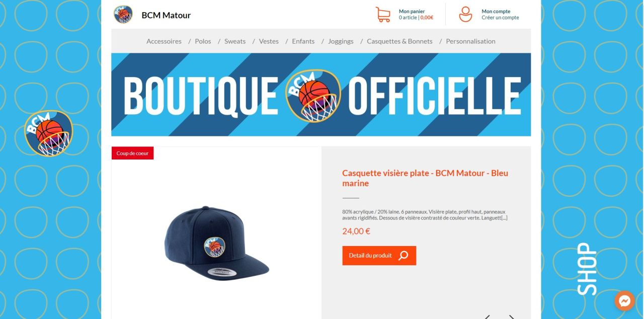Open the Polos category
The height and width of the screenshot is (319, 644).
click(203, 41)
